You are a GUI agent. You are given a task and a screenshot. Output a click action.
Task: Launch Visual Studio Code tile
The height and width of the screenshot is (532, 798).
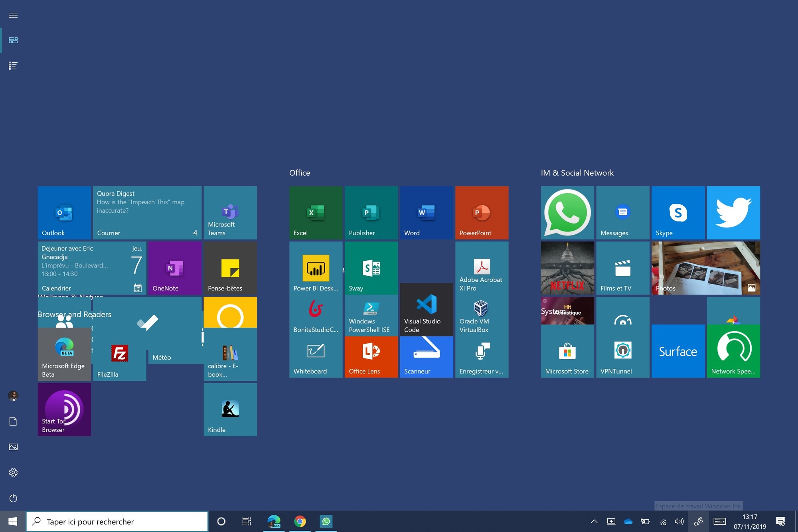[x=427, y=310]
